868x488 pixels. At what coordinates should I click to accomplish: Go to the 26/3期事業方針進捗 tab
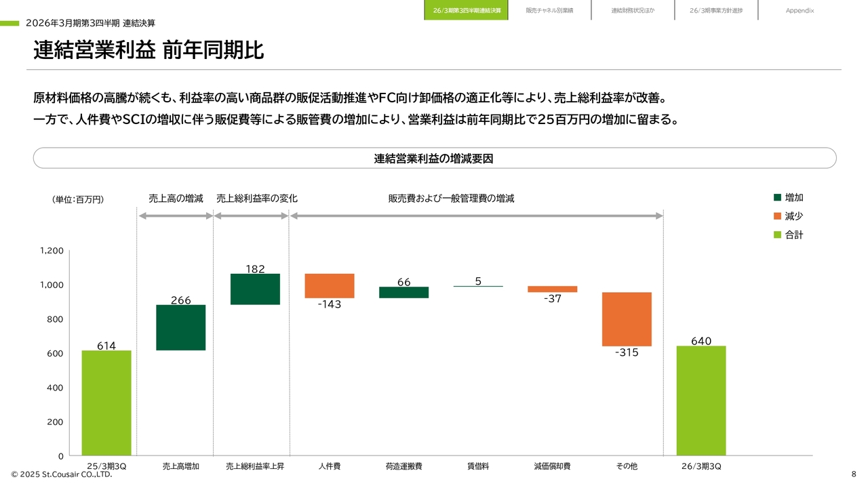click(716, 10)
